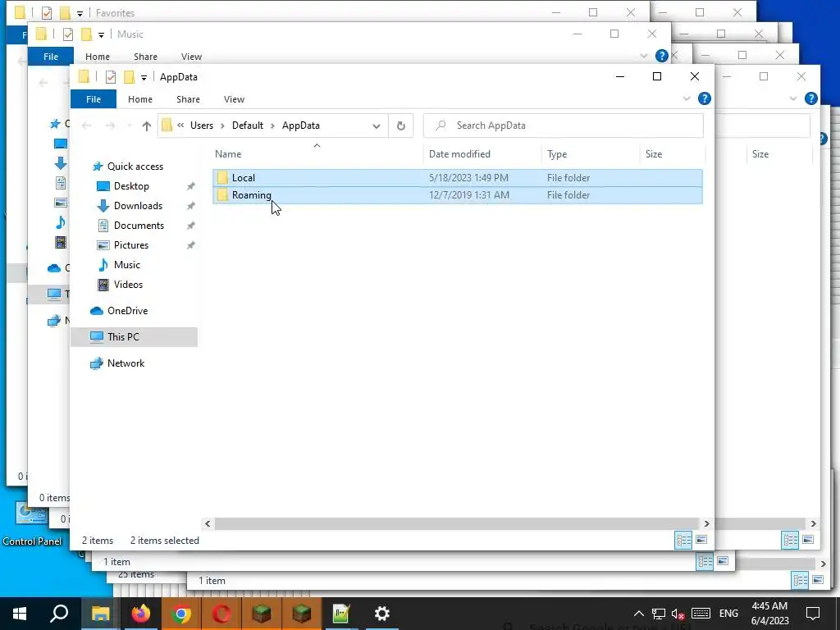Select the Local folder row
The width and height of the screenshot is (840, 630).
click(x=458, y=178)
